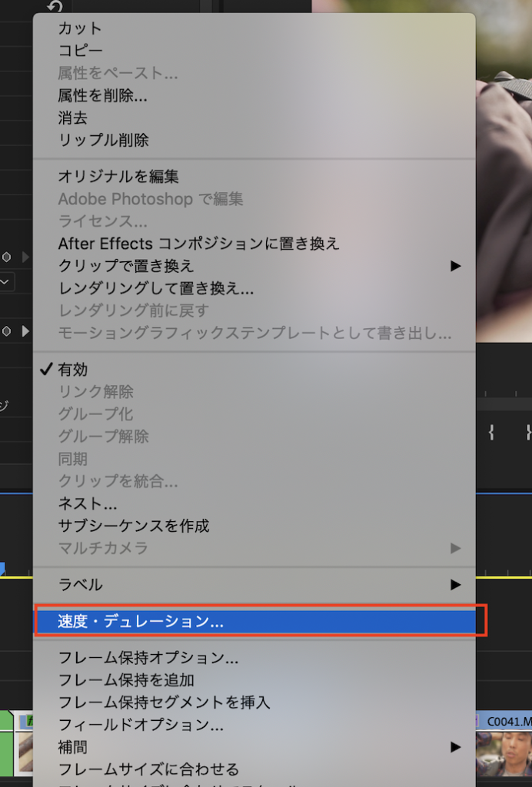Select リップル削除 option
Image resolution: width=532 pixels, height=787 pixels.
point(254,140)
